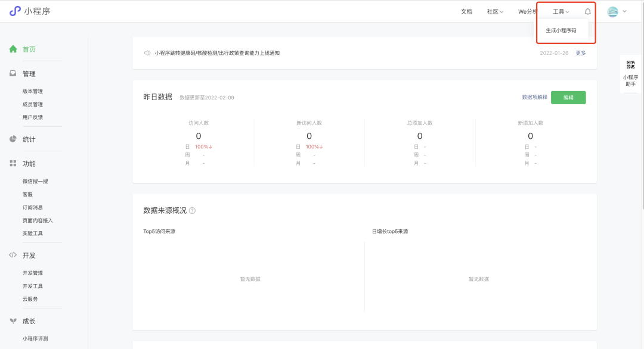Open 文档 in the top navigation
Image resolution: width=644 pixels, height=349 pixels.
466,11
